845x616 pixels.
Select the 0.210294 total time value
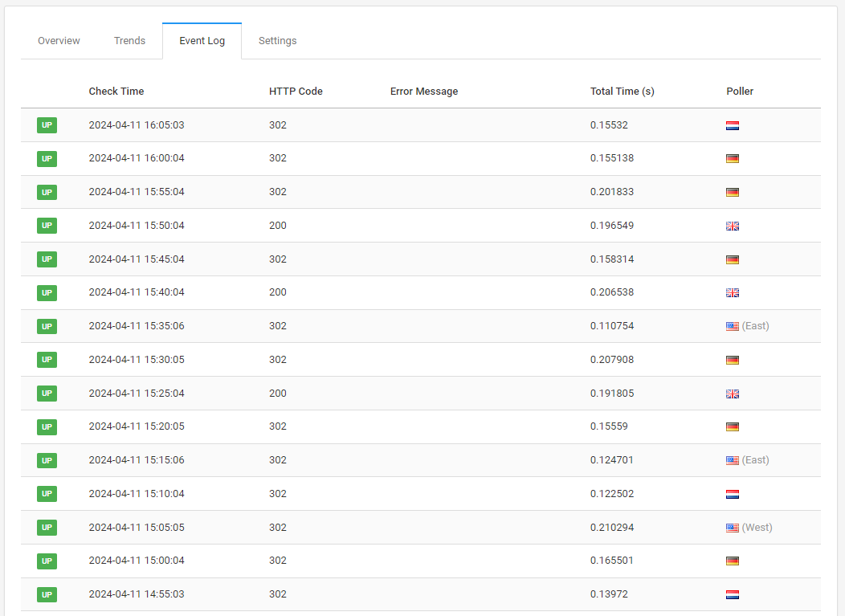611,528
